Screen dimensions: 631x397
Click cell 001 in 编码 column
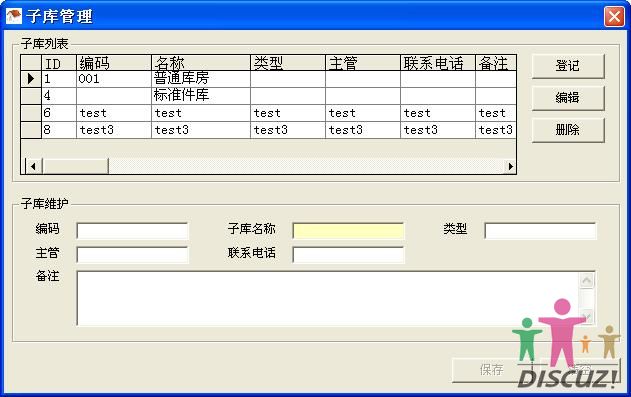(x=114, y=79)
